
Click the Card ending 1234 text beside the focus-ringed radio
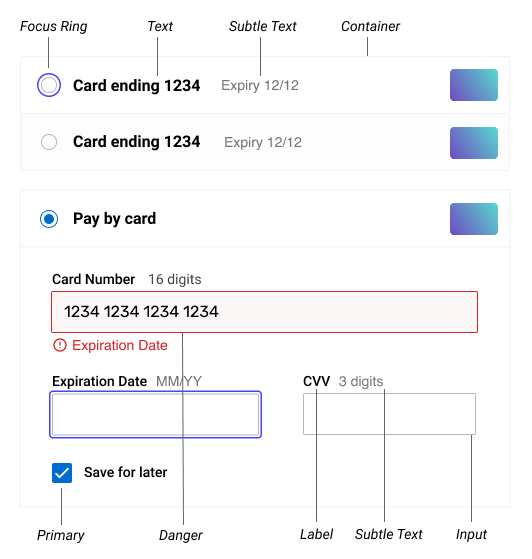click(137, 86)
